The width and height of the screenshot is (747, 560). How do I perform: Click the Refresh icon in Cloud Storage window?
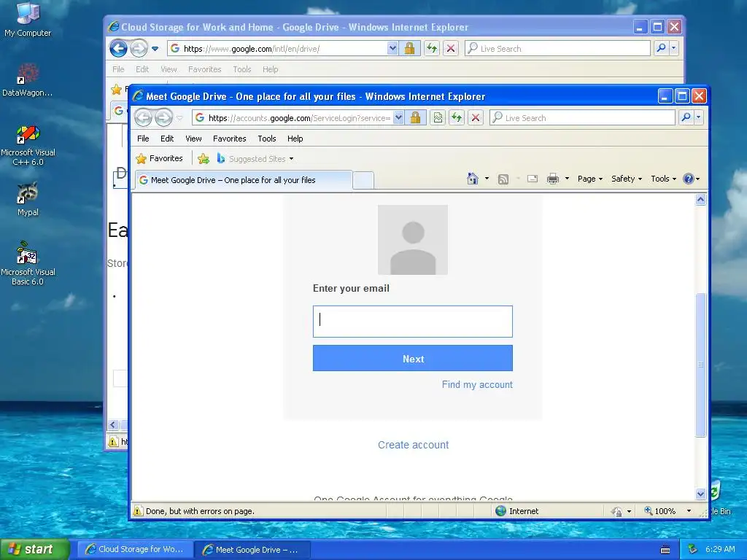(432, 48)
